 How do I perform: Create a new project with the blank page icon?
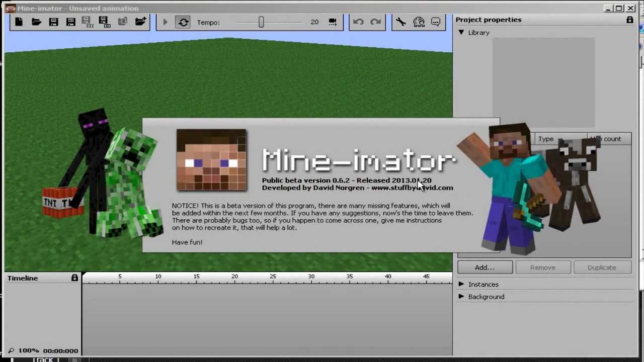(19, 22)
